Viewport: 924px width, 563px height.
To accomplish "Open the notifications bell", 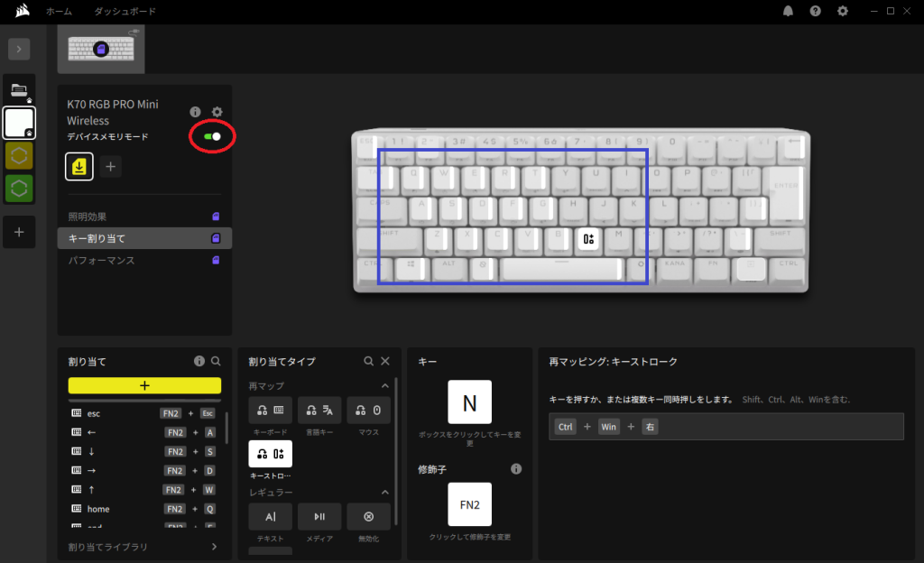I will click(x=788, y=11).
